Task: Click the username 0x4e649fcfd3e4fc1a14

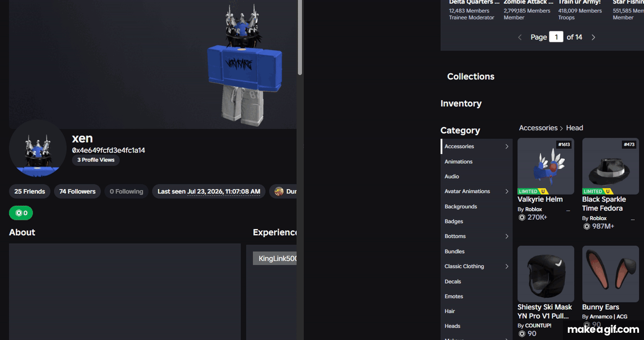Action: [109, 150]
